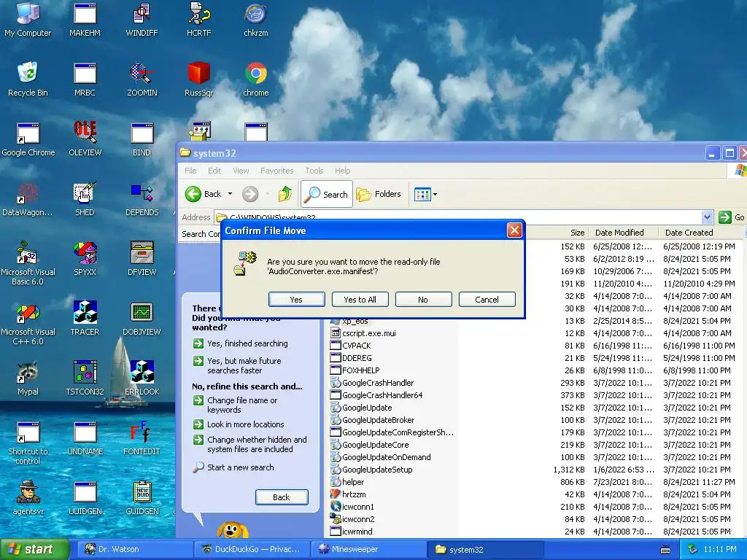The height and width of the screenshot is (560, 747).
Task: Open the Tools menu
Action: (x=314, y=171)
